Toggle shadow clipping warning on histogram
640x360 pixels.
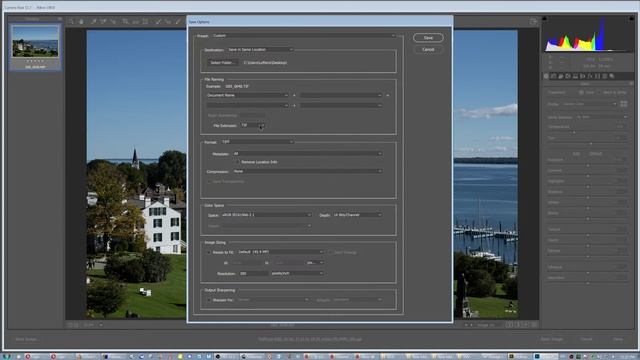click(544, 19)
